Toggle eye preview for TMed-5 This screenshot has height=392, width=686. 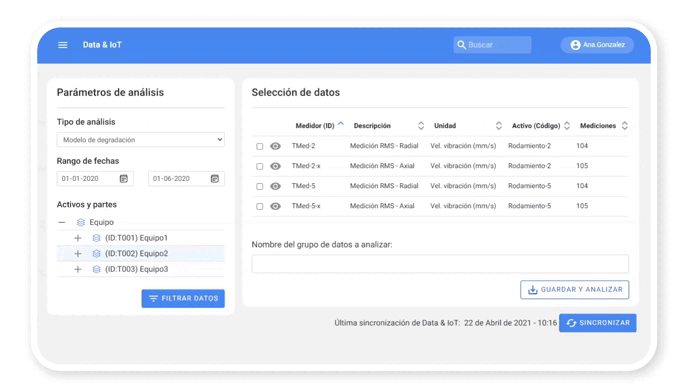coord(275,186)
